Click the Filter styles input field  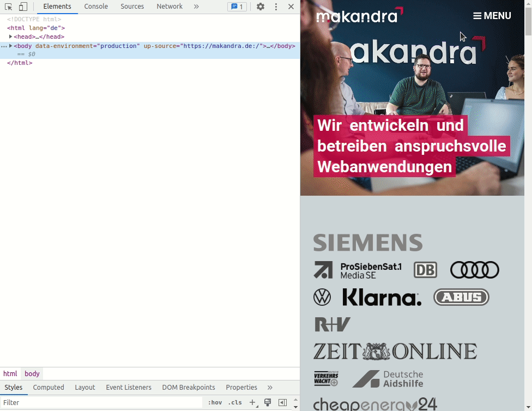[101, 402]
